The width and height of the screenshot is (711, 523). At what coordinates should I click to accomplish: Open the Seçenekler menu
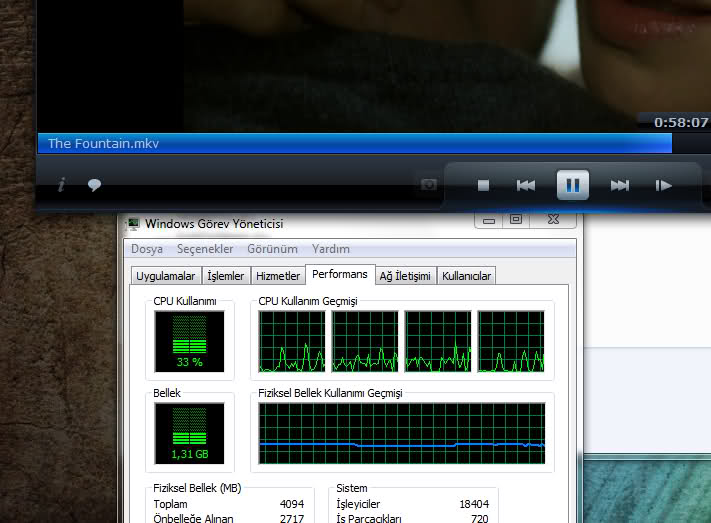[205, 249]
